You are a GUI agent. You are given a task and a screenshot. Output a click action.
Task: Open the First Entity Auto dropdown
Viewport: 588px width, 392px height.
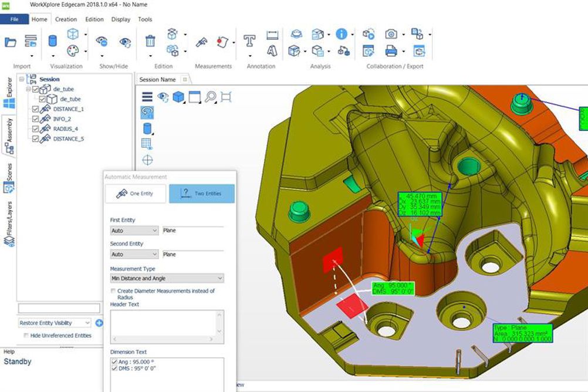(134, 230)
